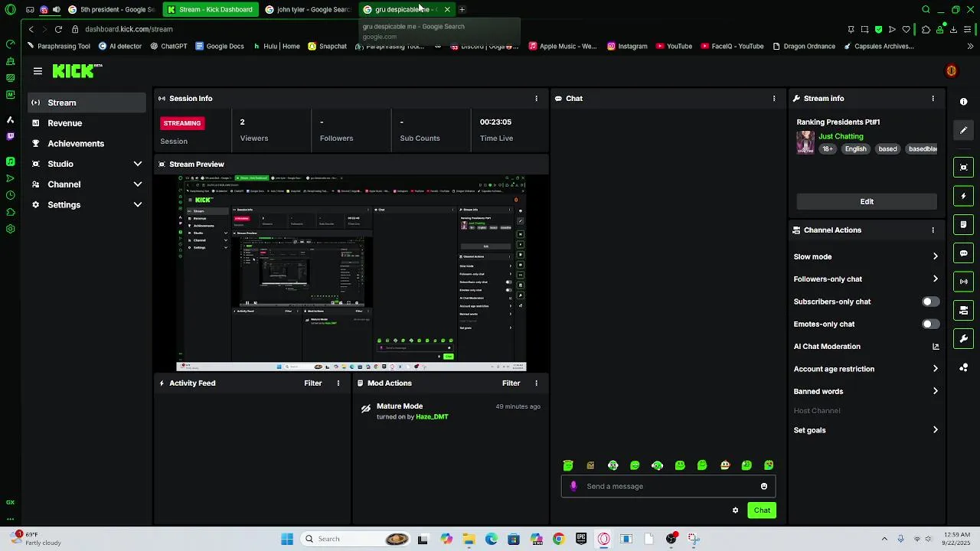980x551 pixels.
Task: Open Banned words settings
Action: click(x=866, y=391)
